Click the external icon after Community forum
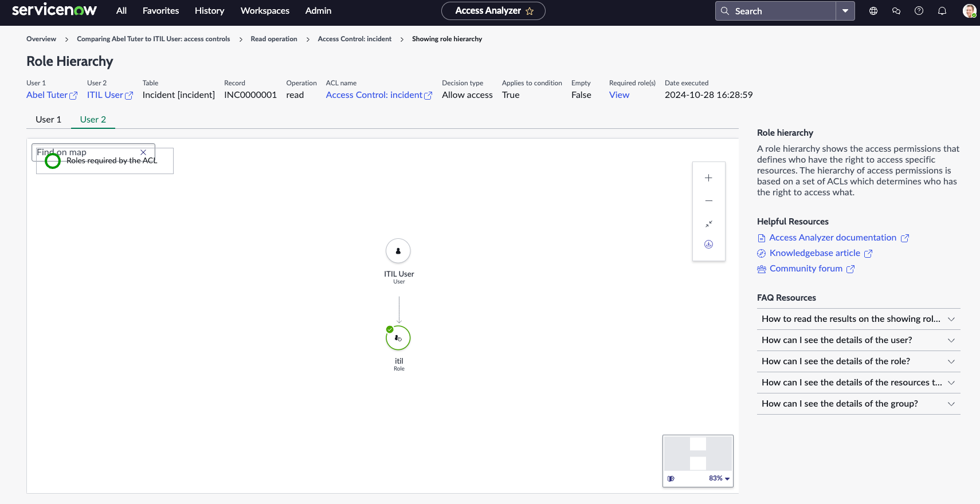Screen dimensions: 980x504 850,269
